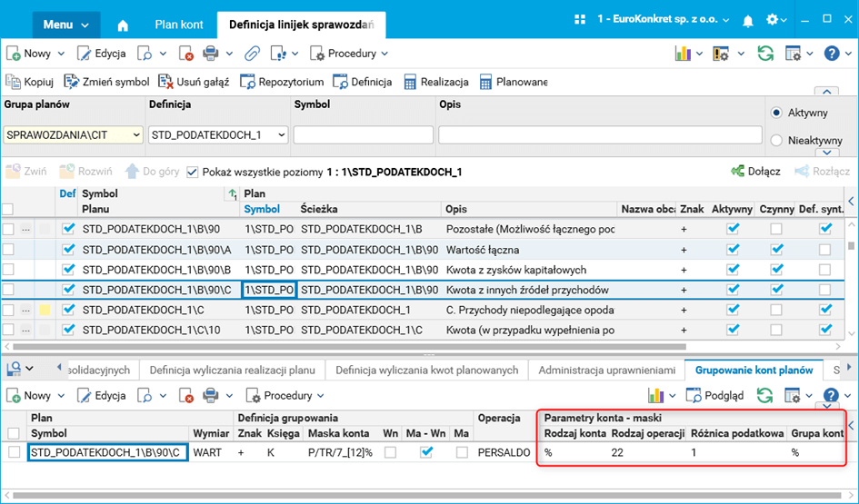Click Usuń gałąź
The width and height of the screenshot is (859, 504).
(x=194, y=82)
